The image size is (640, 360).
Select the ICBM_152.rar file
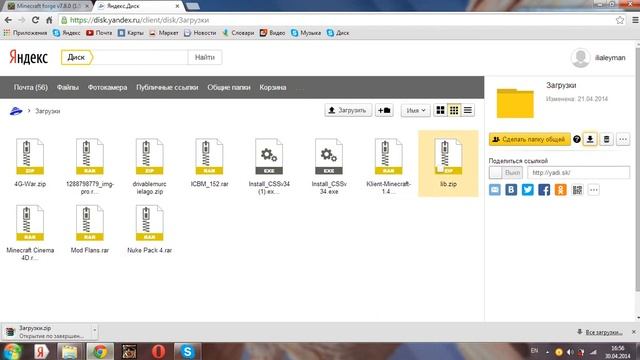coord(209,162)
